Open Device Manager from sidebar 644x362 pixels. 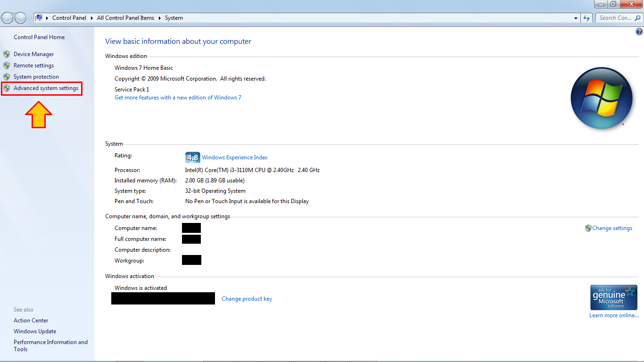click(33, 54)
